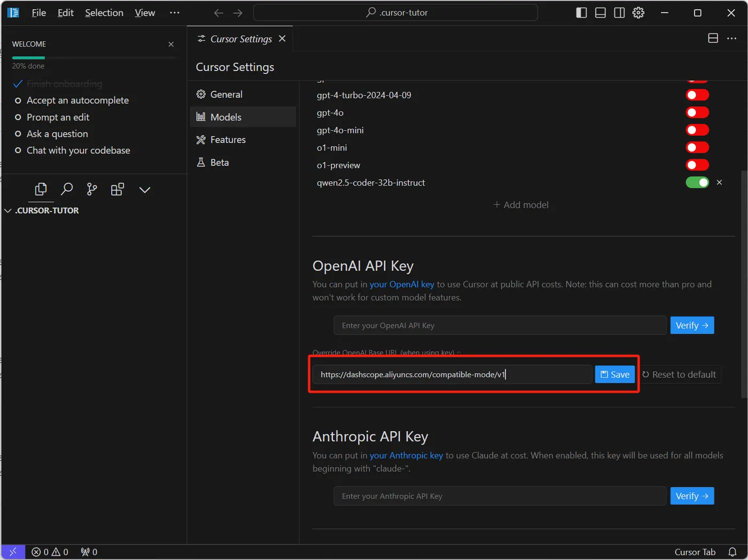Go forward with the right arrow
The width and height of the screenshot is (748, 560).
(238, 13)
